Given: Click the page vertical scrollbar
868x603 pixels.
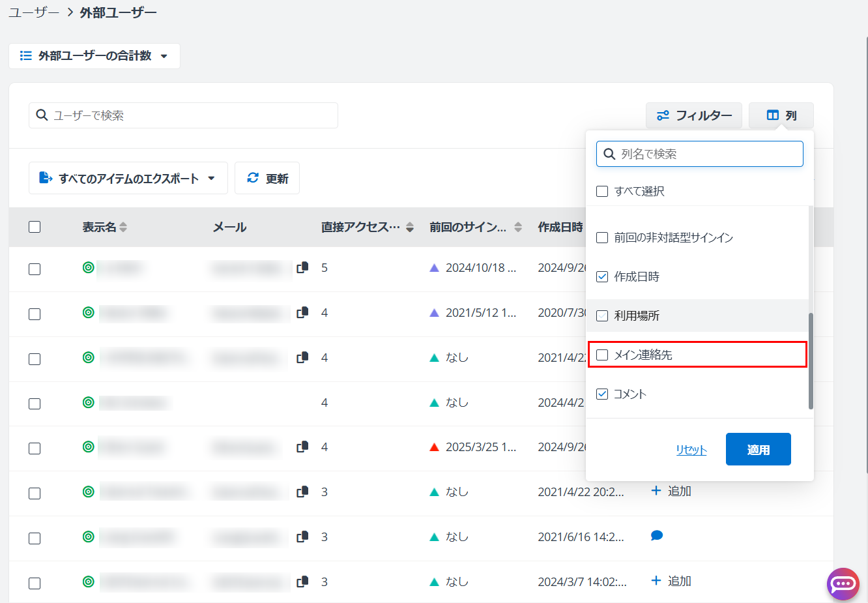Looking at the screenshot, I should coord(865,254).
